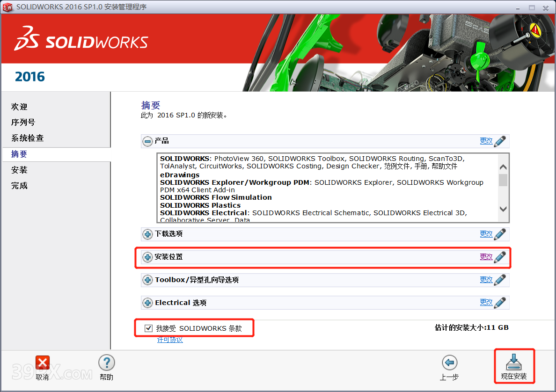Select 系统检查 in the left sidebar
The height and width of the screenshot is (392, 556).
26,138
